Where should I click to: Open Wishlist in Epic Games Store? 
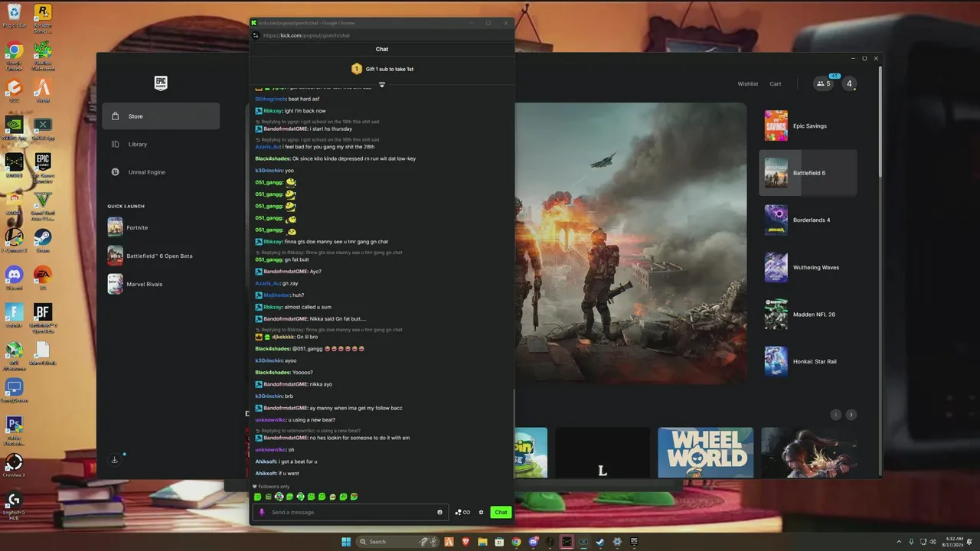point(748,83)
